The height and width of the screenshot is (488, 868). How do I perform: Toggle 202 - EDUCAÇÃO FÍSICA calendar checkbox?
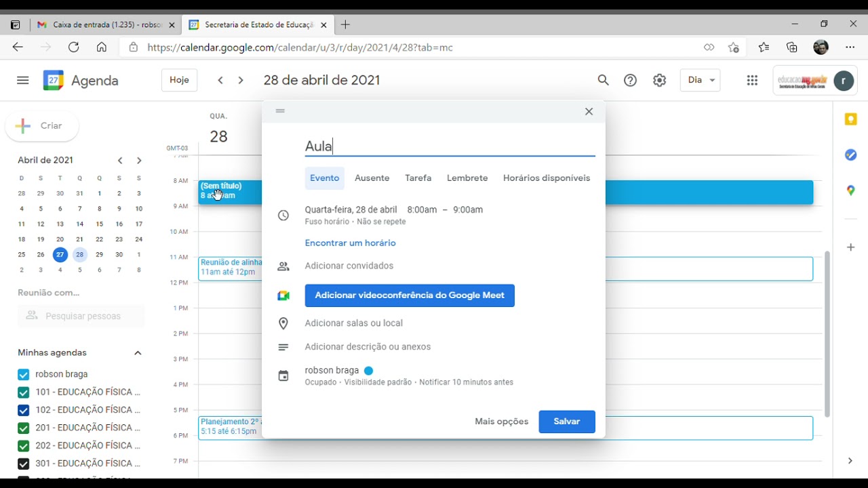(x=24, y=446)
